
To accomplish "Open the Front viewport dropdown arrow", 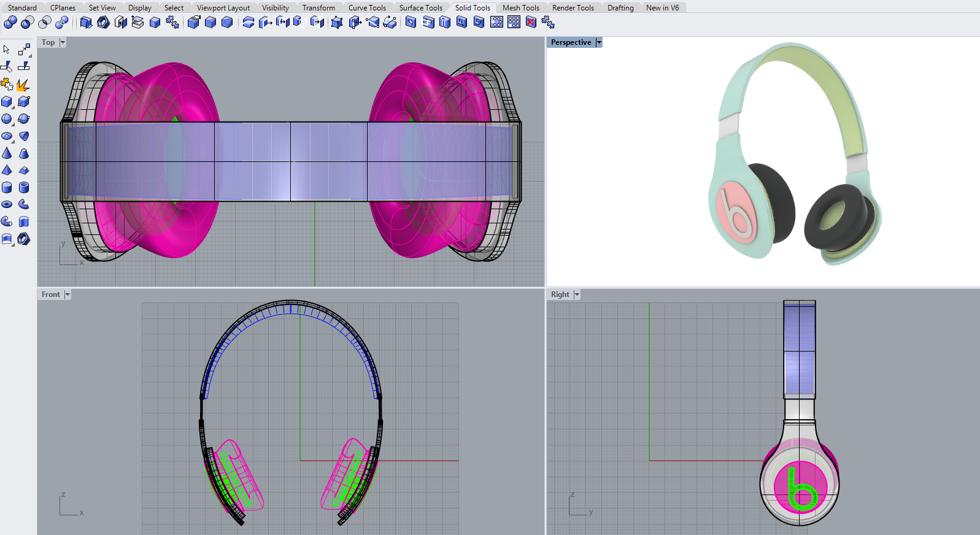I will [68, 294].
